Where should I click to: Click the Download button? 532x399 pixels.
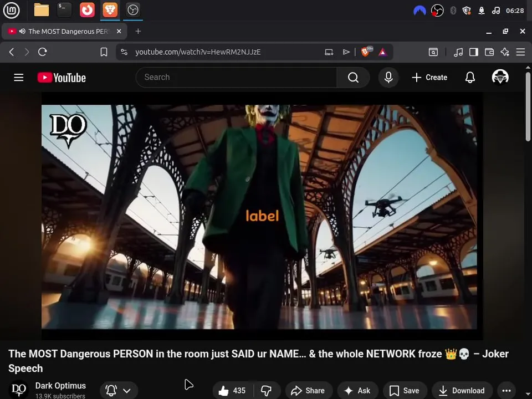pos(462,391)
